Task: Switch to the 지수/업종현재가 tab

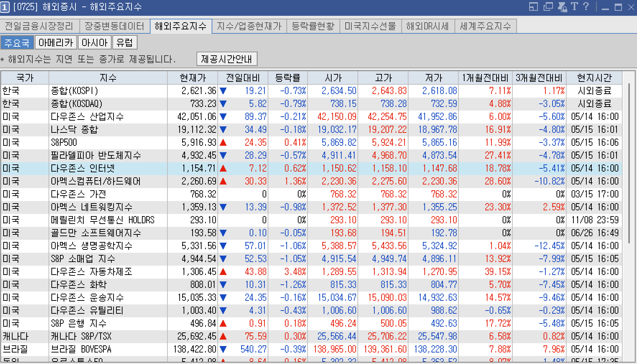Action: pos(250,26)
